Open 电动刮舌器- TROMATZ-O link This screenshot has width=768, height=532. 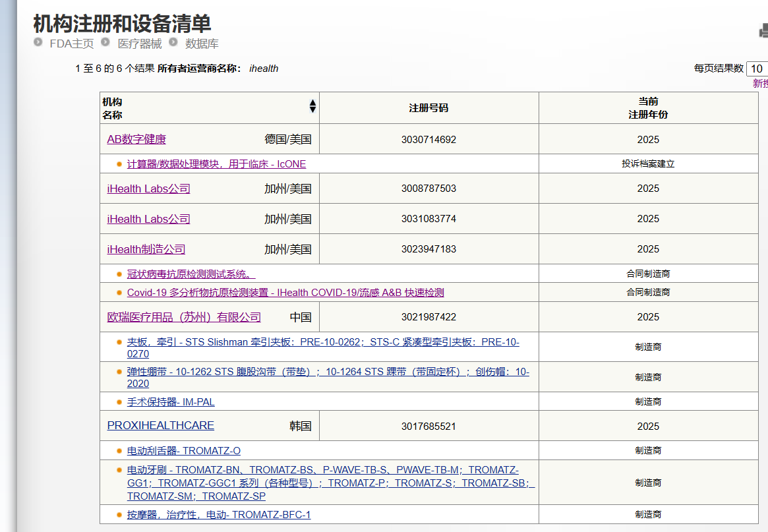pyautogui.click(x=184, y=451)
